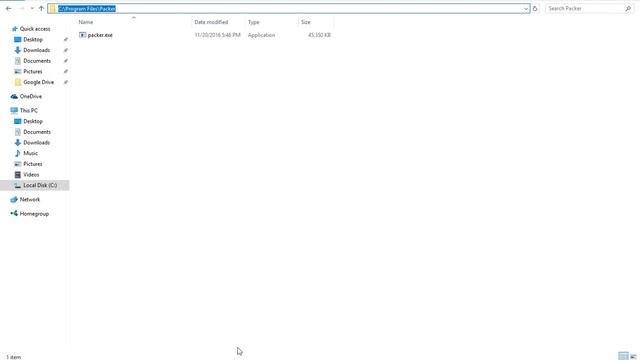Click the Local Disk drive icon

click(18, 185)
